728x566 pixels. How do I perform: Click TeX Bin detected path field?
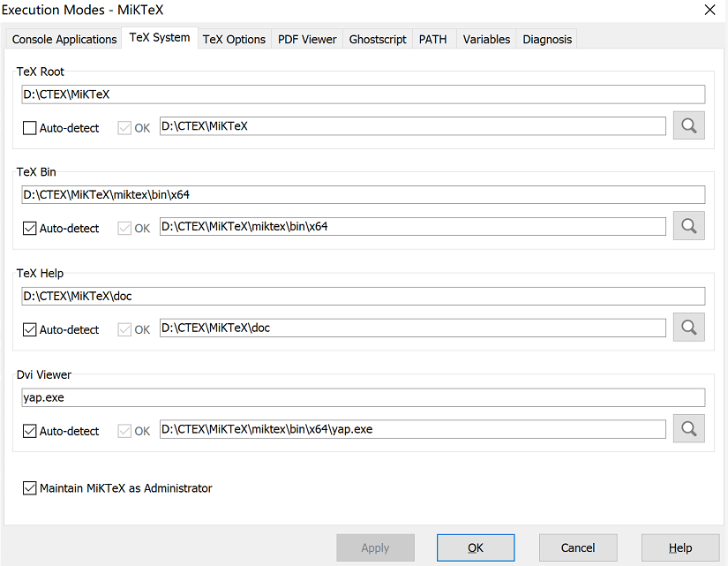(x=413, y=226)
